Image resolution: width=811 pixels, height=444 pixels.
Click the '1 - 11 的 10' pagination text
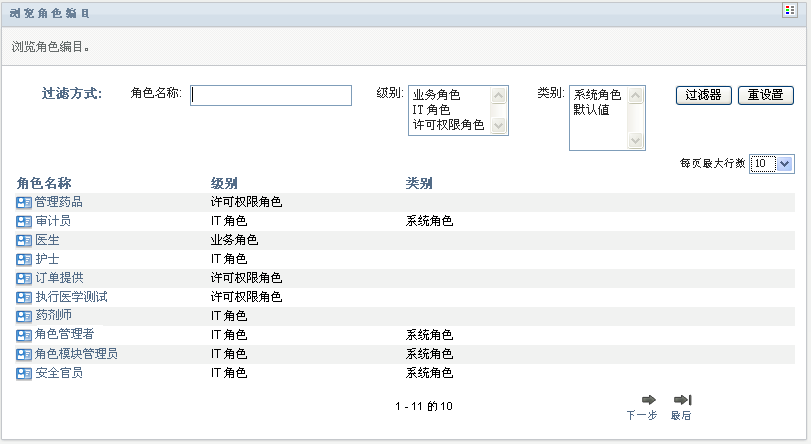coord(424,406)
